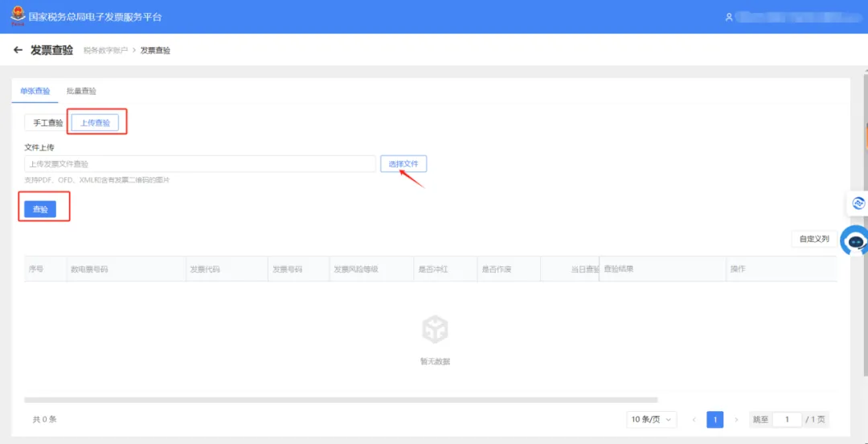Select the 手工查验 mode option

48,123
